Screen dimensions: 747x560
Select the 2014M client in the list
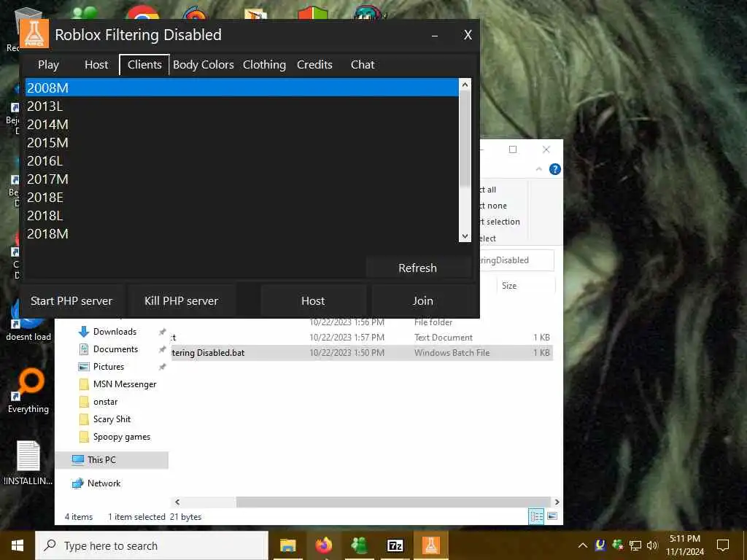click(242, 124)
